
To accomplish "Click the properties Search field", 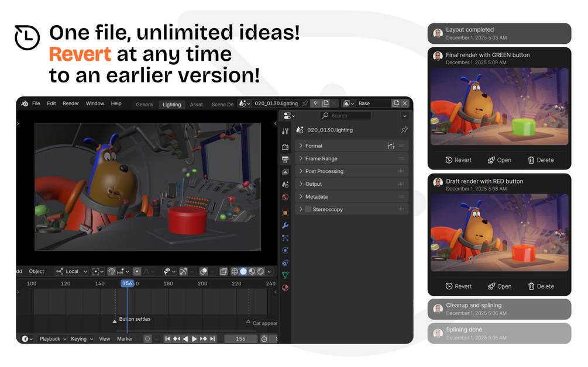I will 346,116.
